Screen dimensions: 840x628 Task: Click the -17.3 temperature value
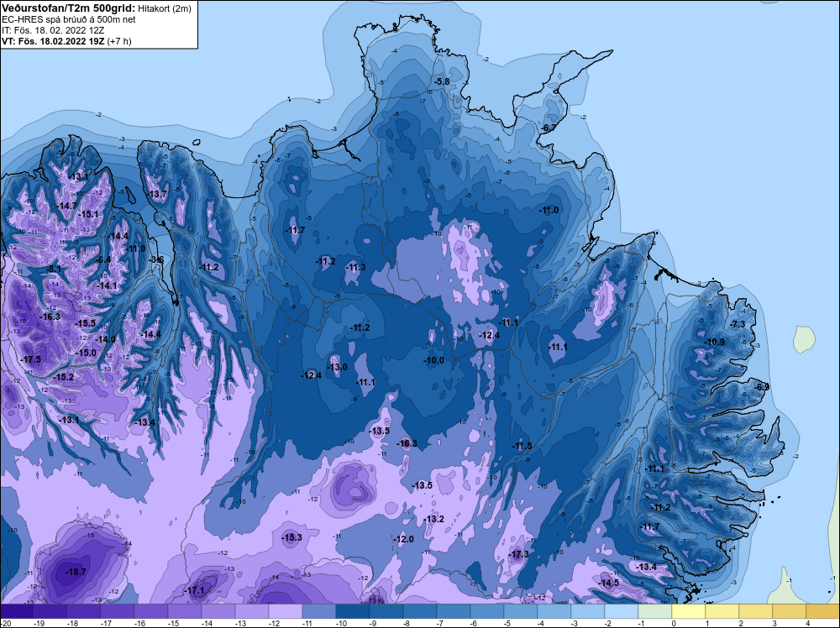(x=518, y=554)
